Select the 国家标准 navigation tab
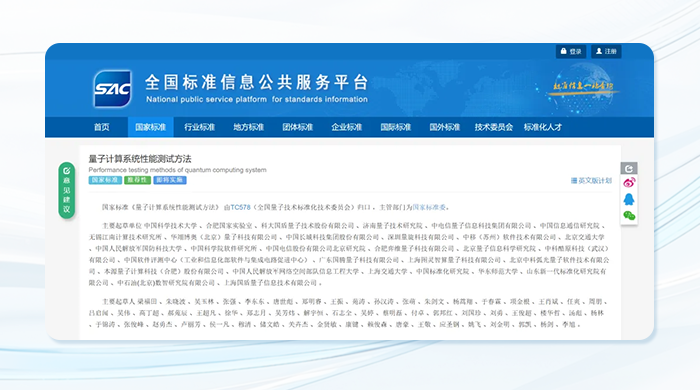 point(150,127)
